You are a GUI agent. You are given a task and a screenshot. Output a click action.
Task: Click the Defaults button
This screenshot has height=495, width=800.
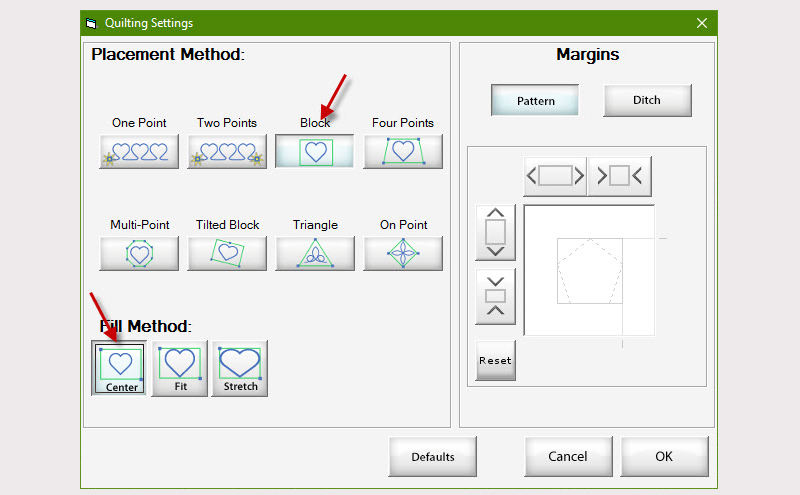[433, 457]
